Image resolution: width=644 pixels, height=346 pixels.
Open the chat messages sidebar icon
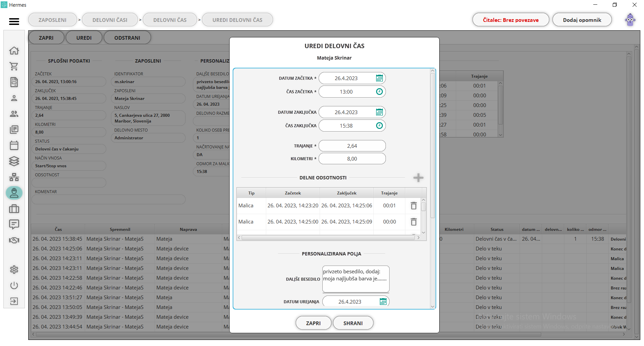14,224
